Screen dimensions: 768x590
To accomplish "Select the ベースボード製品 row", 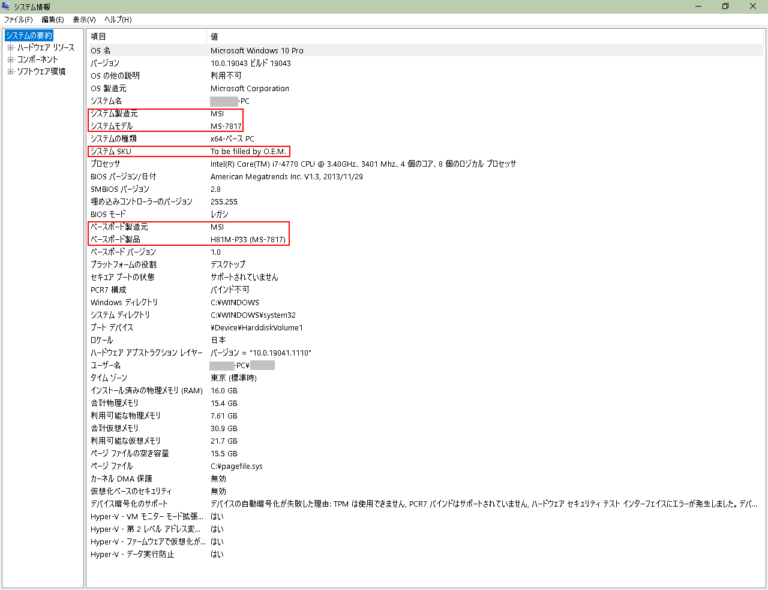I will click(x=117, y=239).
